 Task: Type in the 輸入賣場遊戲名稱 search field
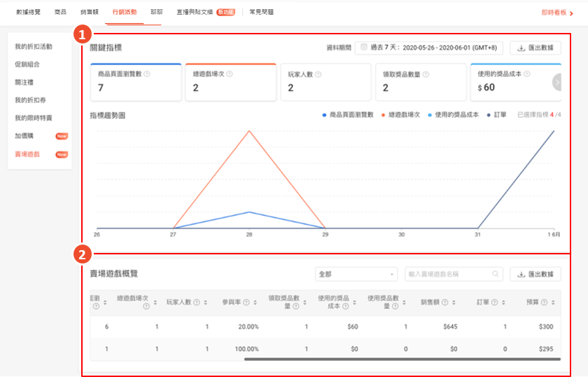tap(448, 274)
